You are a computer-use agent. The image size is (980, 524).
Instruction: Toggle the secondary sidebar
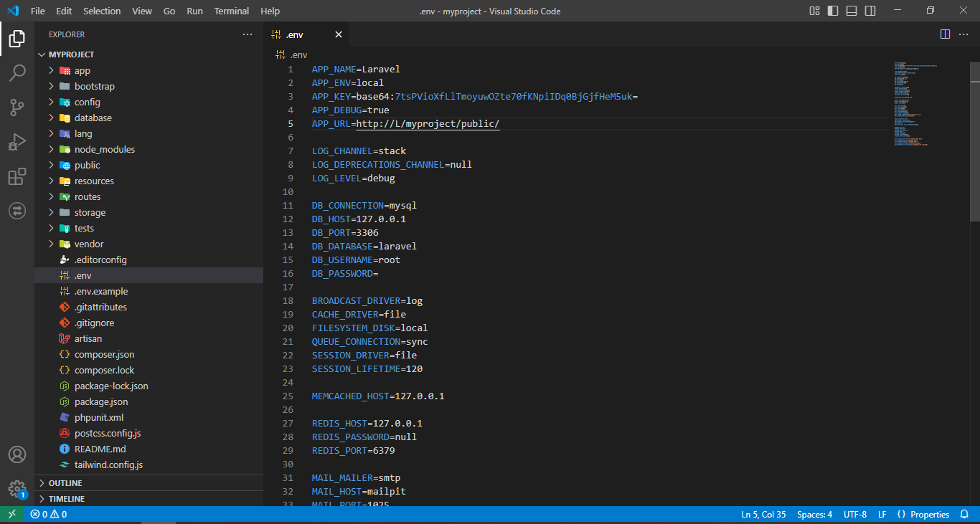(x=869, y=11)
